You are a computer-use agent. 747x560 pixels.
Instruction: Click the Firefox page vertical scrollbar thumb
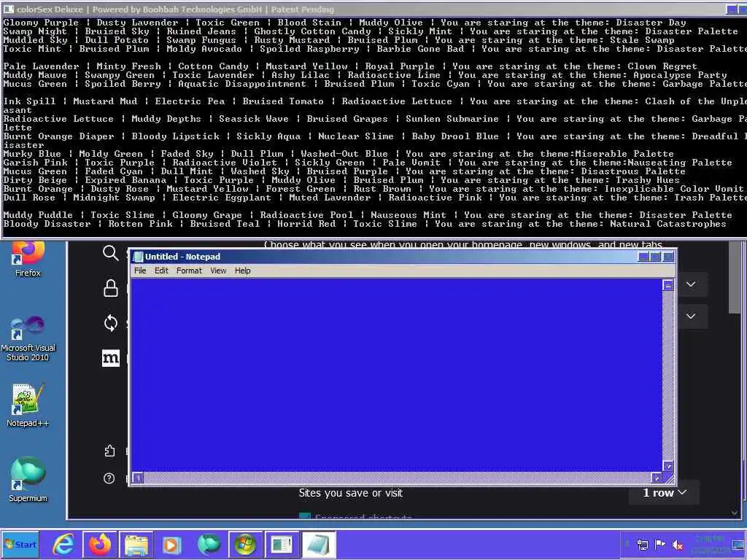pyautogui.click(x=735, y=276)
